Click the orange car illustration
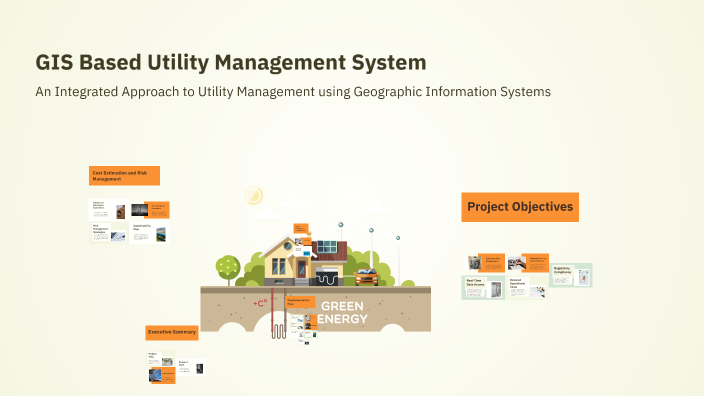The height and width of the screenshot is (396, 704). point(367,277)
